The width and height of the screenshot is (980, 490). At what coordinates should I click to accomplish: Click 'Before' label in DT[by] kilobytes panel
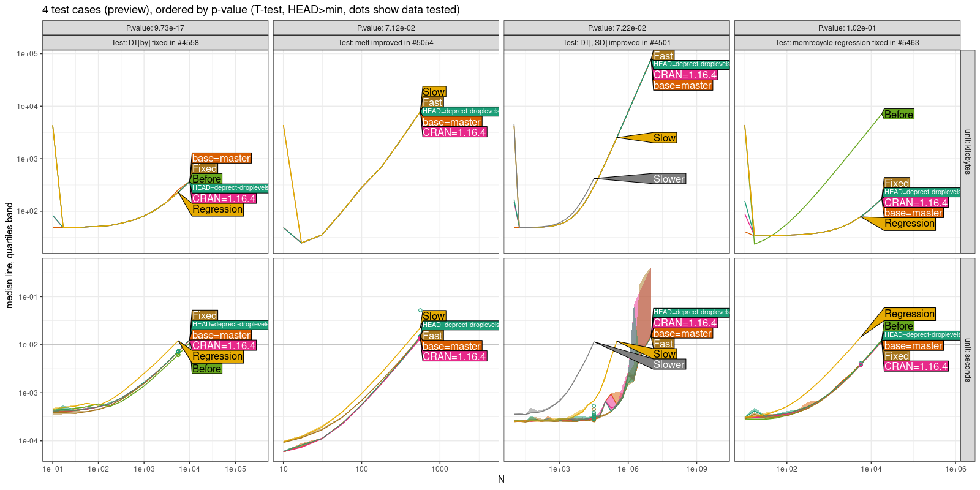206,179
